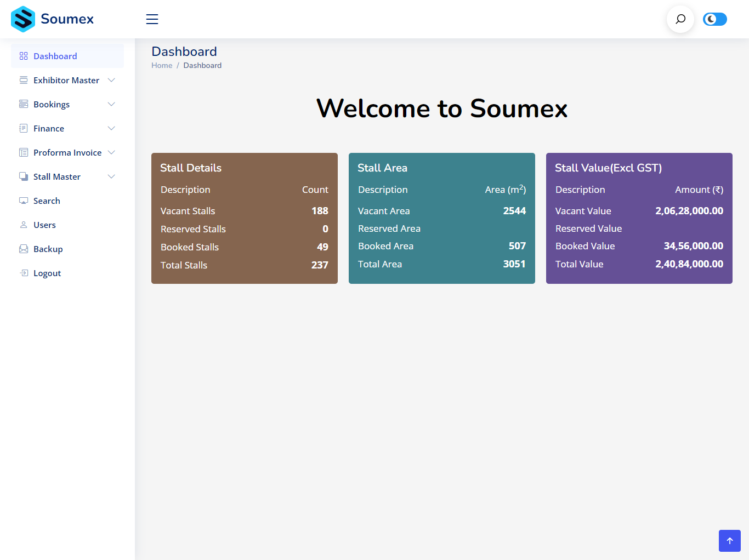Viewport: 749px width, 560px height.
Task: Click the Soumex logo icon
Action: (x=23, y=19)
